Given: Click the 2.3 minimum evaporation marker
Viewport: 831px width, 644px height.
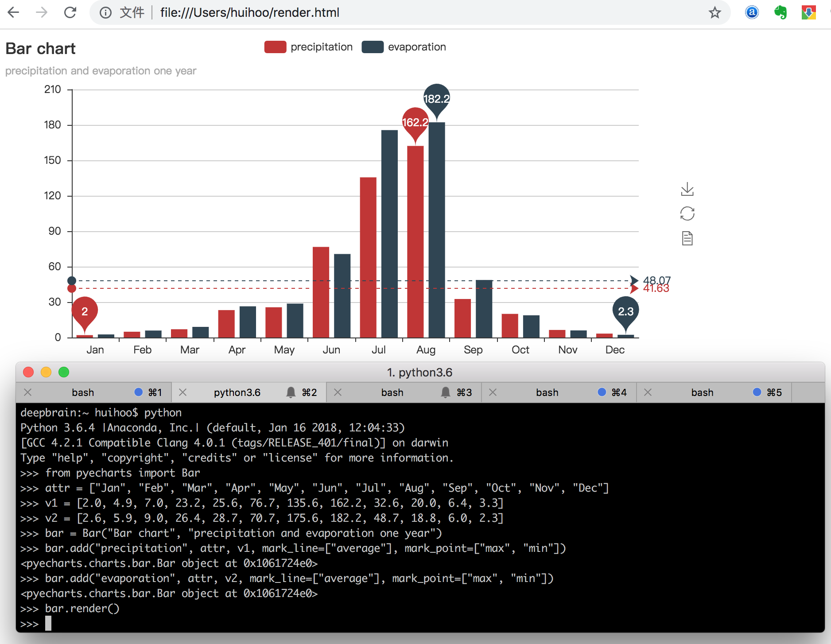Looking at the screenshot, I should [x=625, y=311].
